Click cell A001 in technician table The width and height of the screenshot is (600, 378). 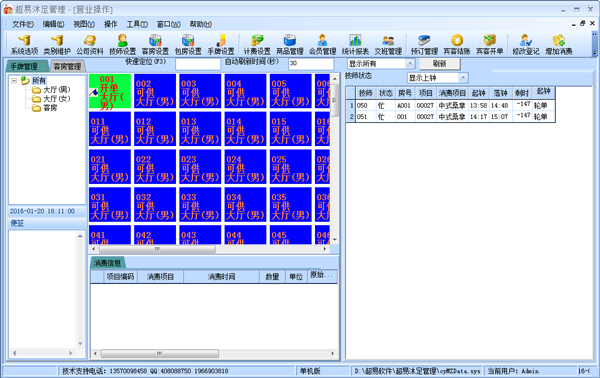pyautogui.click(x=404, y=106)
